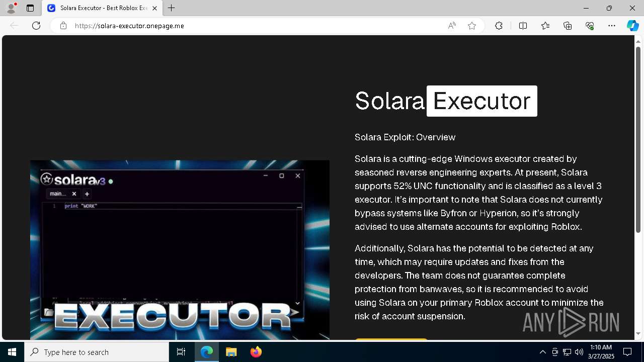The height and width of the screenshot is (362, 644).
Task: Open network status tray icon
Action: [x=567, y=352]
